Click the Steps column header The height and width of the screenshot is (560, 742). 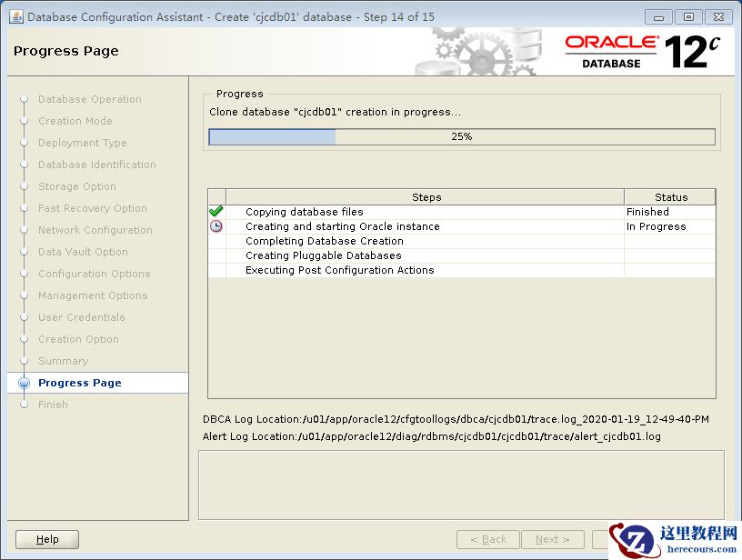426,197
